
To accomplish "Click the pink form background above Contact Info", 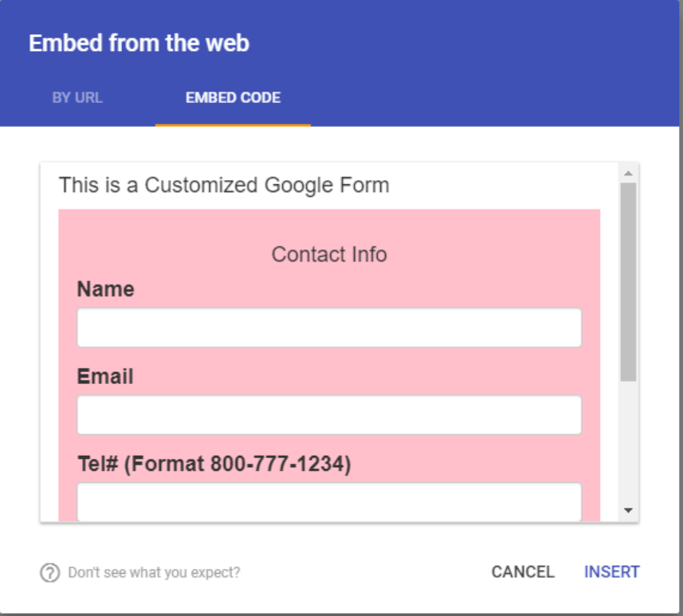I will (329, 225).
